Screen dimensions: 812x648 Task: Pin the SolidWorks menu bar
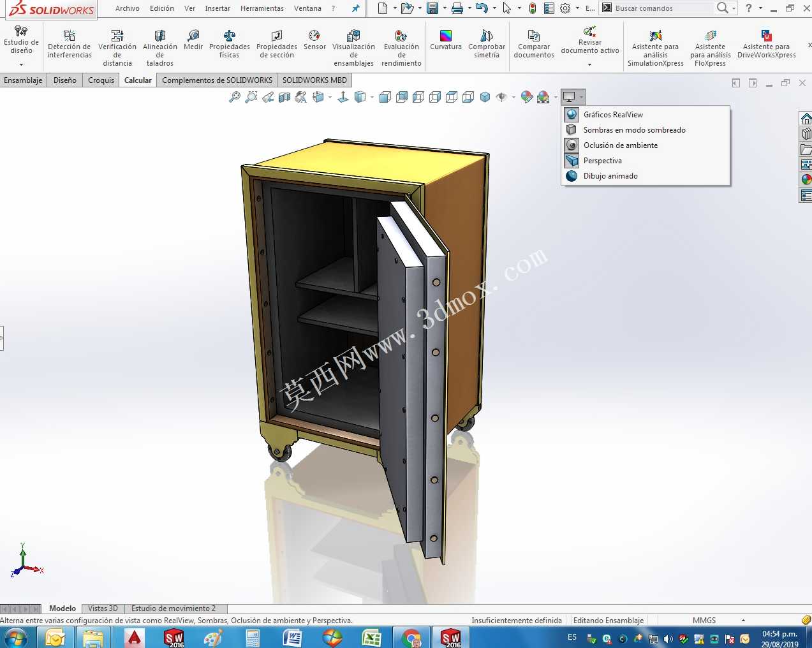point(355,8)
